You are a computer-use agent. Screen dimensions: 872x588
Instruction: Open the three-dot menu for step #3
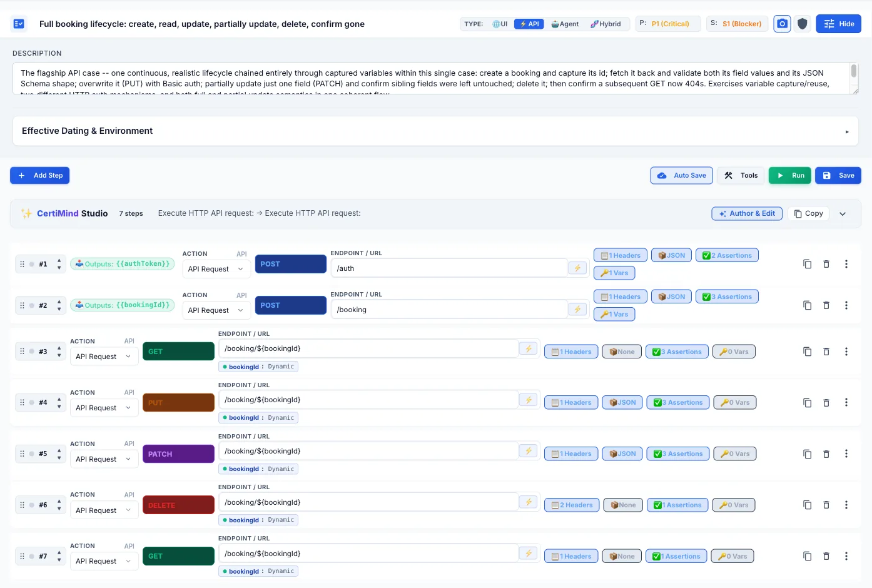(846, 352)
